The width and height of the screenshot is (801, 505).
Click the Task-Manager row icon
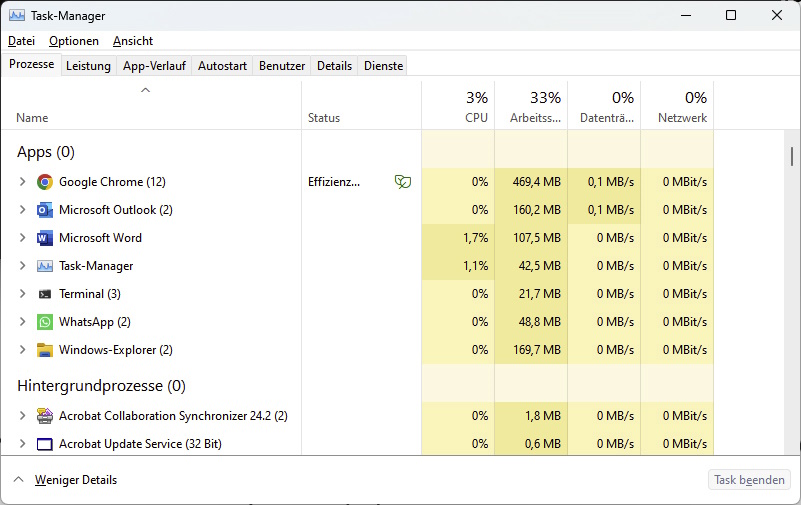click(x=45, y=266)
